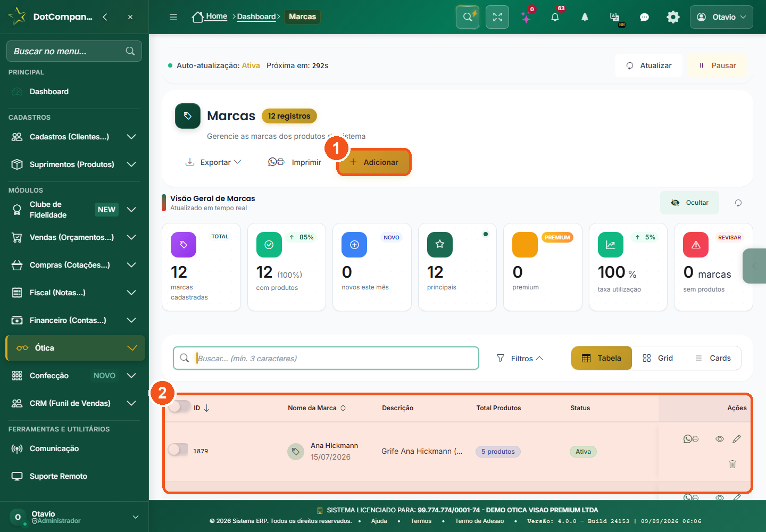
Task: Click the sidebar Buscar no menu field
Action: (x=74, y=51)
